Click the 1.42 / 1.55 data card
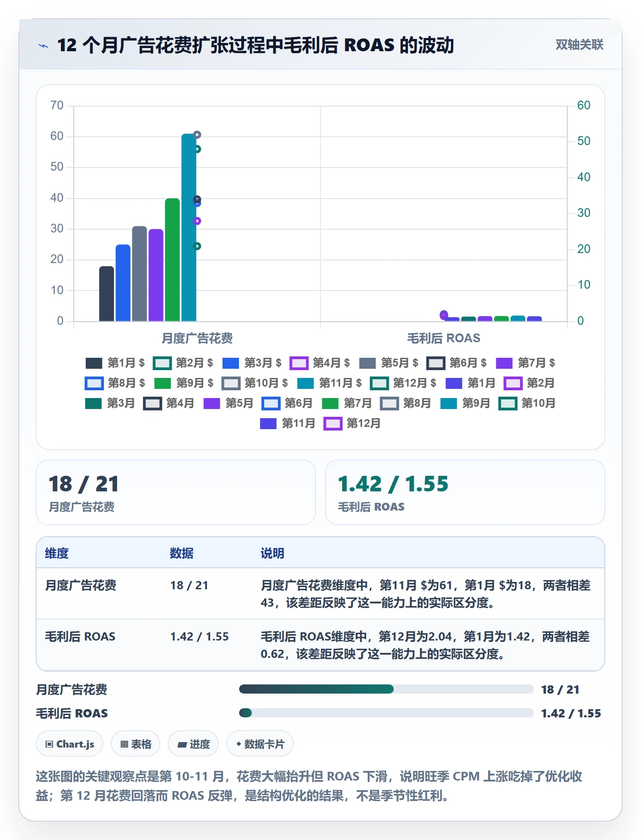The width and height of the screenshot is (641, 840). pyautogui.click(x=465, y=493)
